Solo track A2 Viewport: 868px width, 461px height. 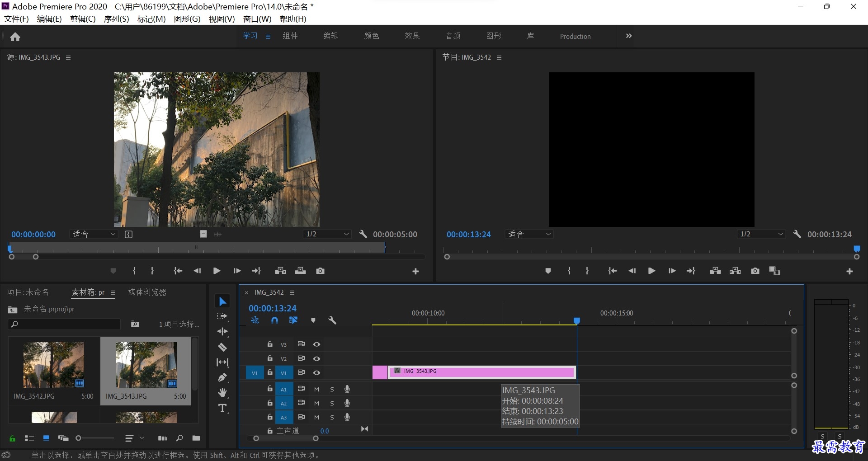[332, 403]
